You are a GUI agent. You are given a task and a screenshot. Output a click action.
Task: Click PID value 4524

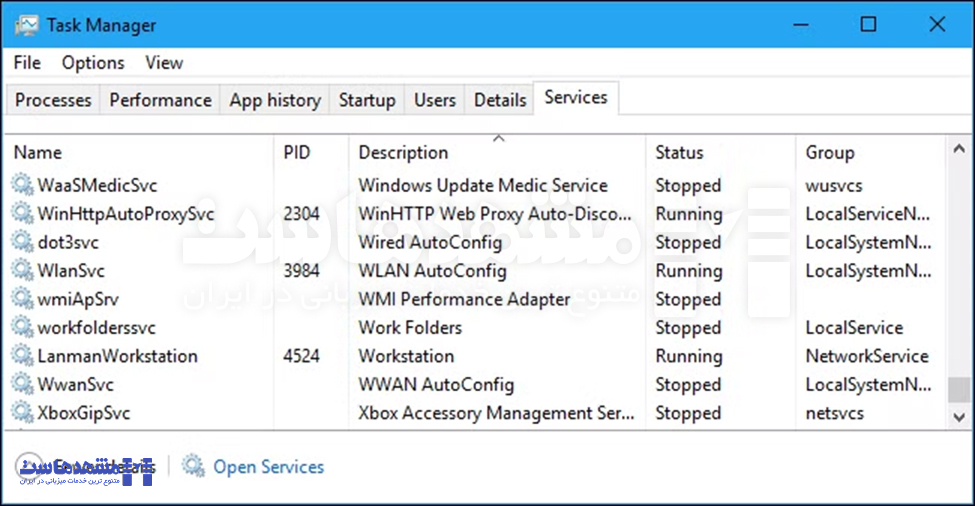tap(301, 356)
